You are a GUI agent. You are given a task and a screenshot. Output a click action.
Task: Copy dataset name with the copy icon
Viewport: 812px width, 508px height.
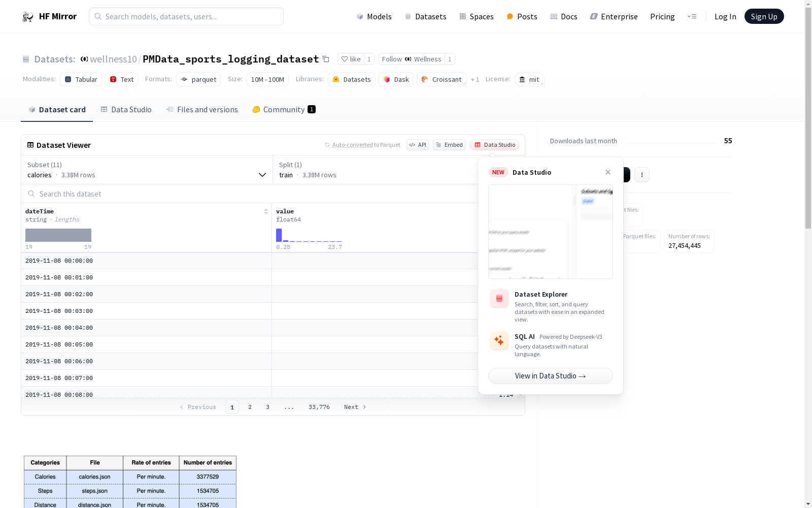326,59
